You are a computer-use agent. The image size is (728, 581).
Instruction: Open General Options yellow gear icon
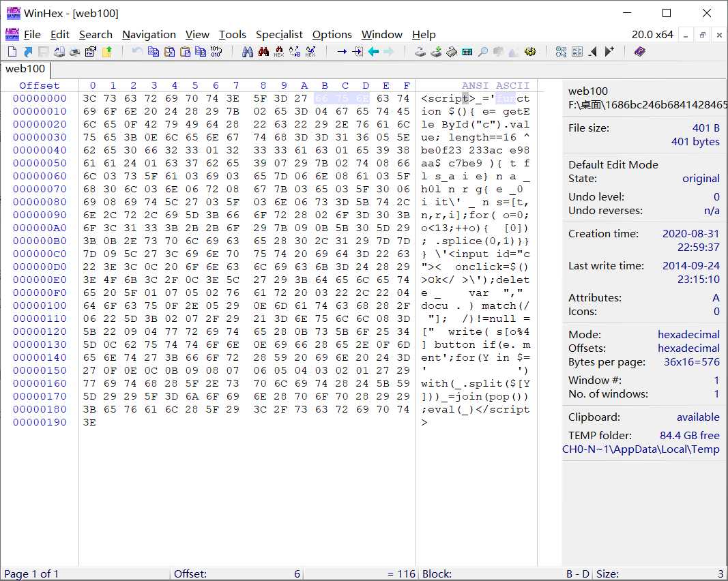[x=529, y=52]
